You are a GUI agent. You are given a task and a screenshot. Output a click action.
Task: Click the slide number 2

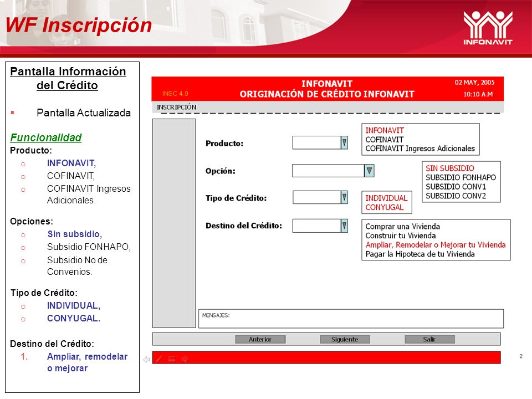[x=521, y=356]
